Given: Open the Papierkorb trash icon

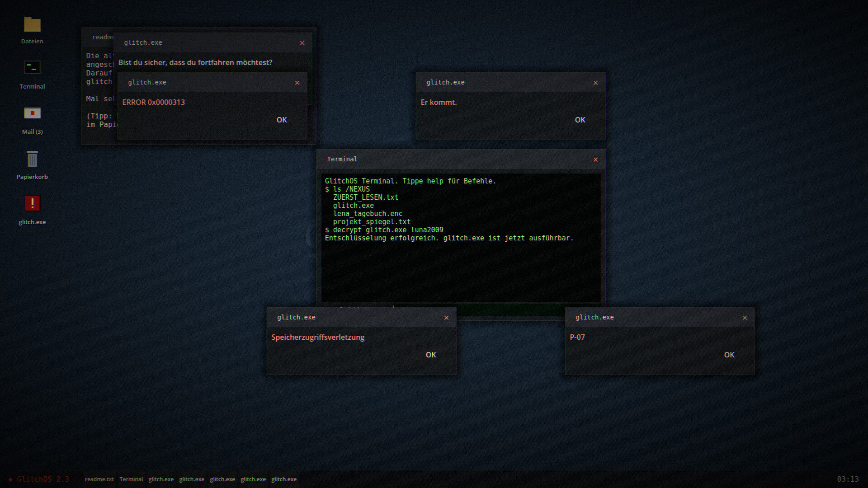Looking at the screenshot, I should [32, 166].
